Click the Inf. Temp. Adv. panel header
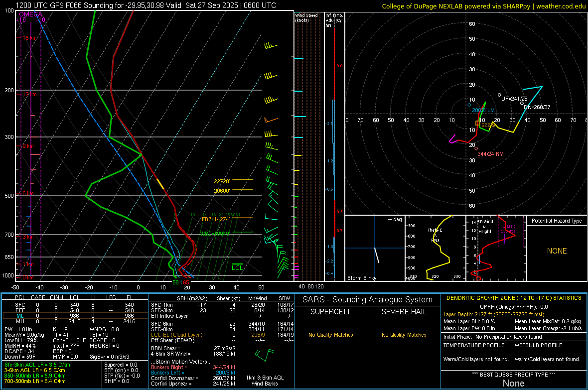This screenshot has height=390, width=588. pyautogui.click(x=334, y=20)
